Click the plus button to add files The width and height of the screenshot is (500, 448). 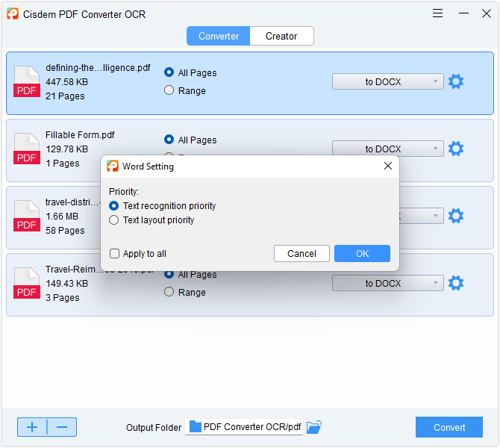tap(32, 427)
